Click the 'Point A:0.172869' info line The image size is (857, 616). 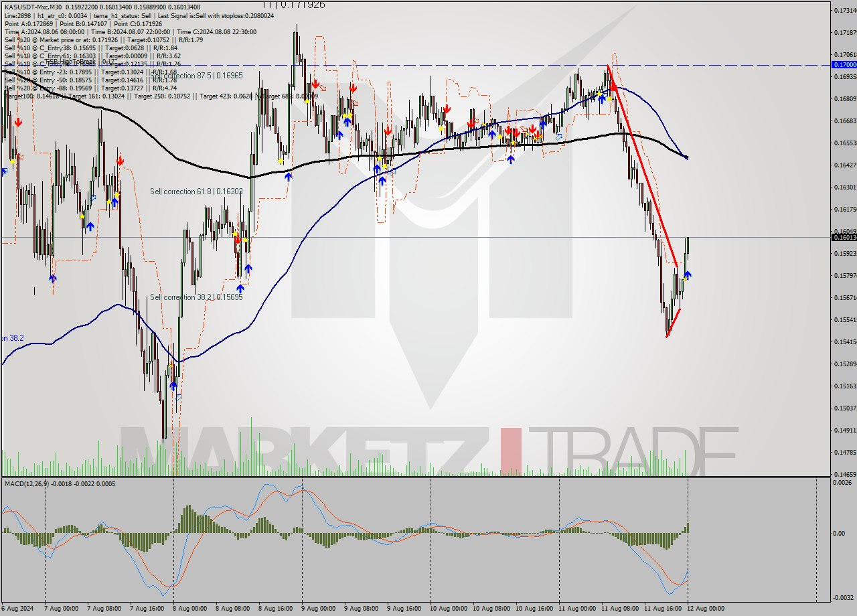pyautogui.click(x=83, y=23)
